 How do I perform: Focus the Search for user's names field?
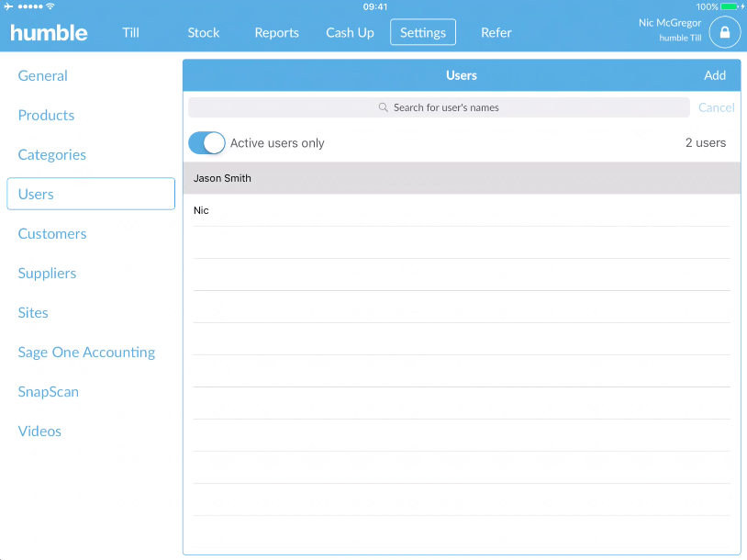(x=439, y=107)
